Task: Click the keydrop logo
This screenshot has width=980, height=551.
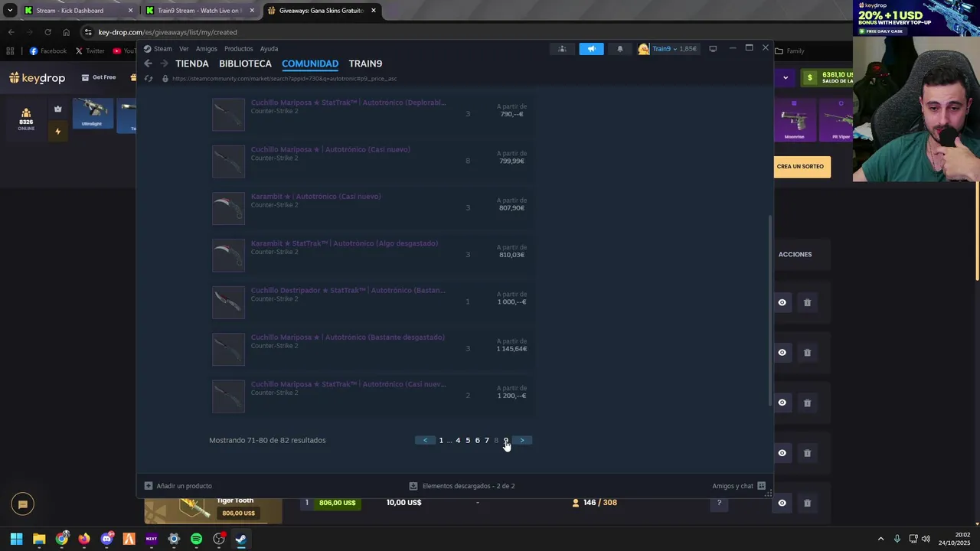Action: (x=38, y=77)
